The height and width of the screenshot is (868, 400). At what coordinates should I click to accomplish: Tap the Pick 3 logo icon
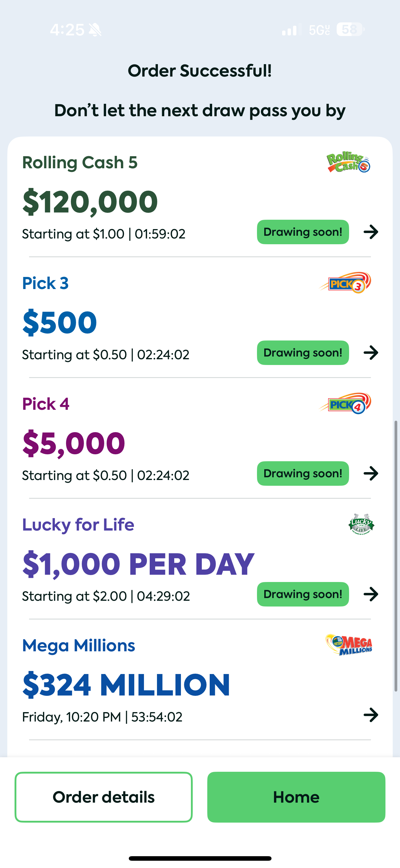point(346,282)
